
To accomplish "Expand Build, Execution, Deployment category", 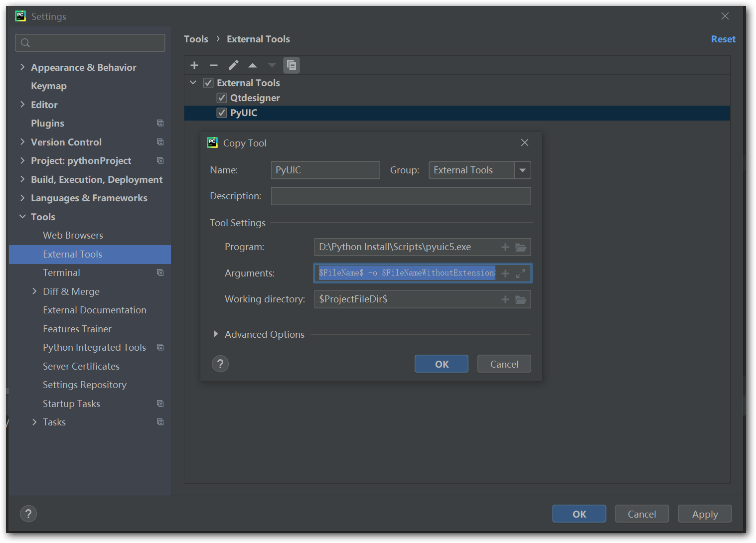I will coord(22,179).
